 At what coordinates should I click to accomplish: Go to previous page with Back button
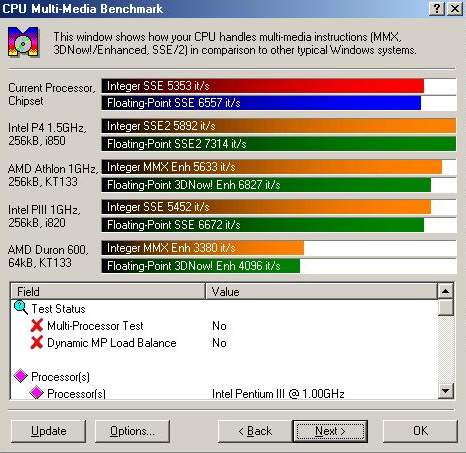tap(255, 431)
